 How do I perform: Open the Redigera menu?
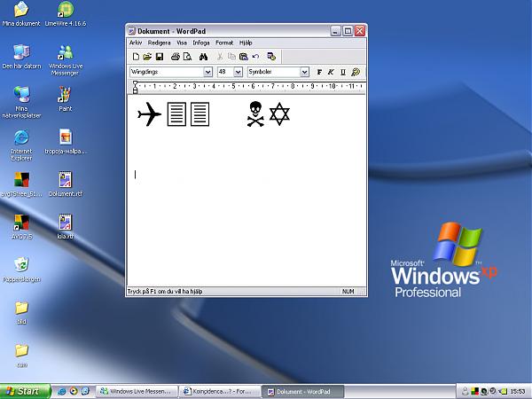pos(159,43)
